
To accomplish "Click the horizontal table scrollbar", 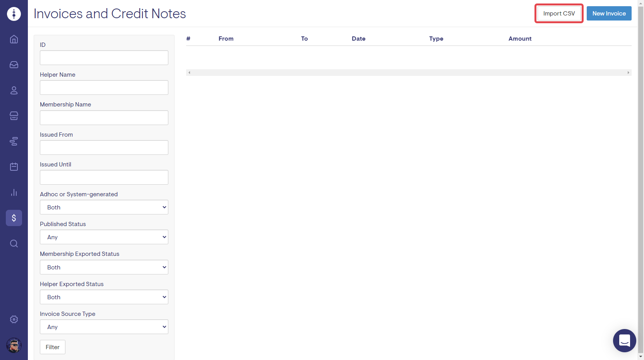I will coord(408,73).
